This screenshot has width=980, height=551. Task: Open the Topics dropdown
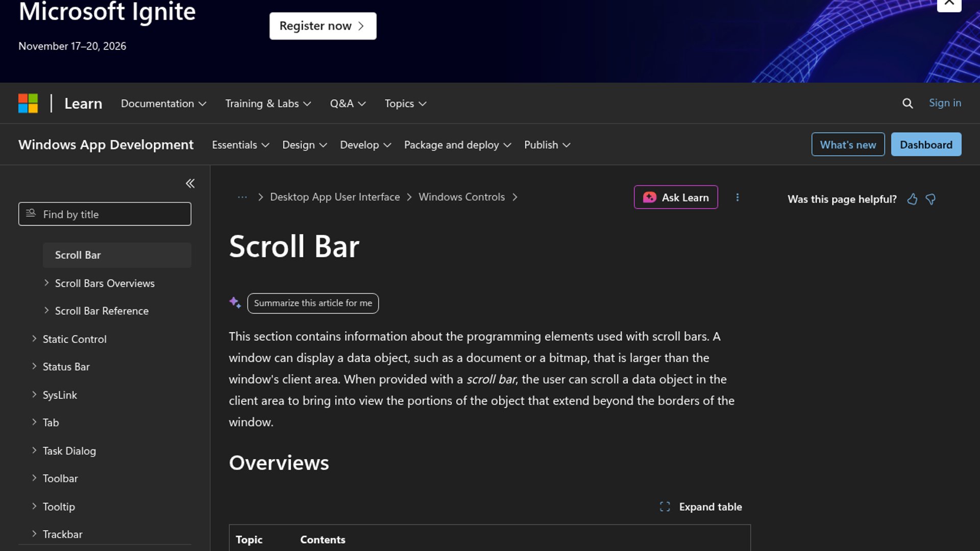pos(405,104)
